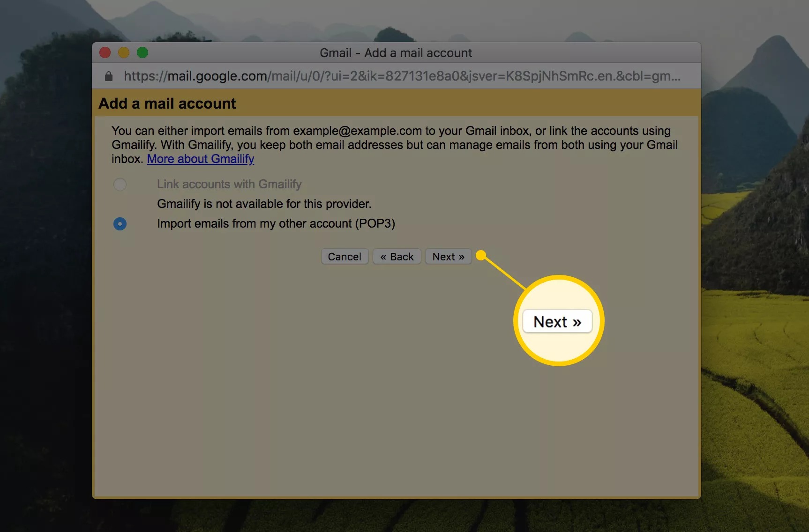Click the 'Gmail - Add a mail account' window title
Image resolution: width=809 pixels, height=532 pixels.
click(396, 53)
